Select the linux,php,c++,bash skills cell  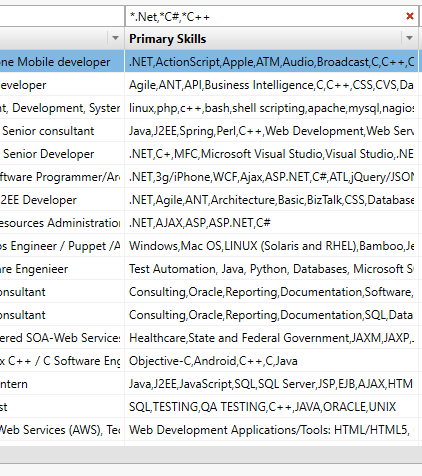pyautogui.click(x=271, y=108)
